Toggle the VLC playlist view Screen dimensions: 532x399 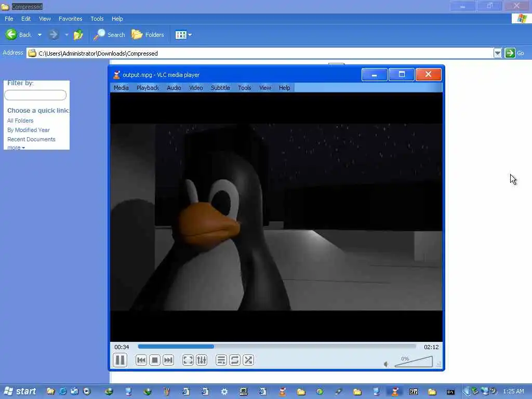(x=221, y=360)
